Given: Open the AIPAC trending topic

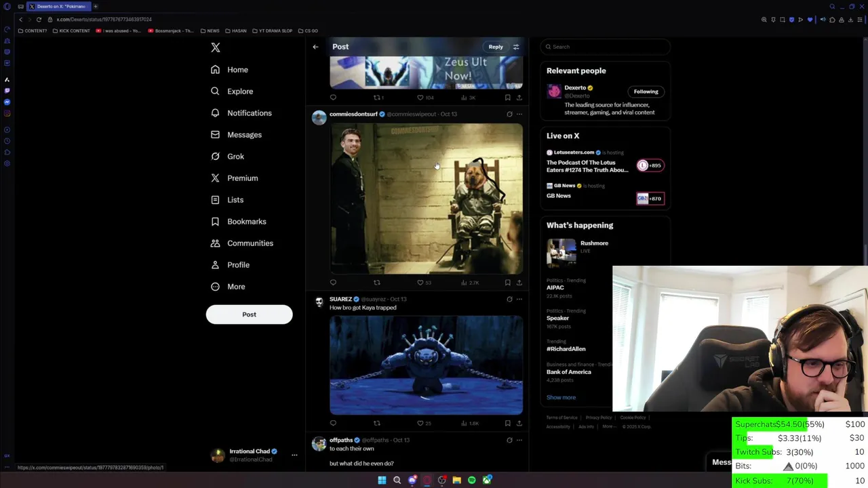Looking at the screenshot, I should pyautogui.click(x=555, y=287).
